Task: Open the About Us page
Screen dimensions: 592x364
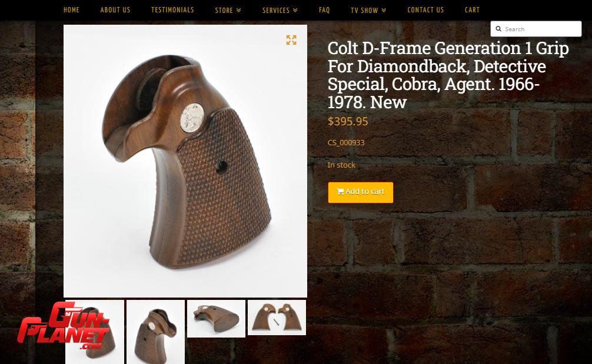Action: pos(115,10)
